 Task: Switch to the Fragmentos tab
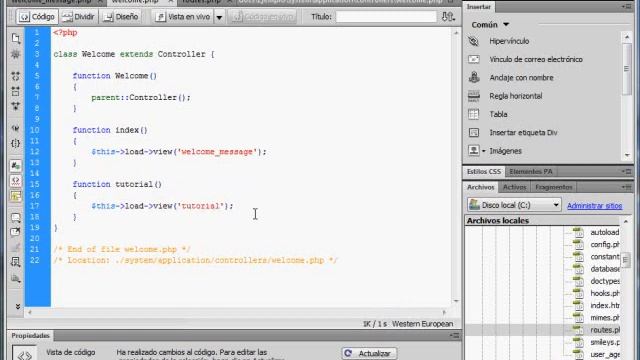pyautogui.click(x=553, y=187)
